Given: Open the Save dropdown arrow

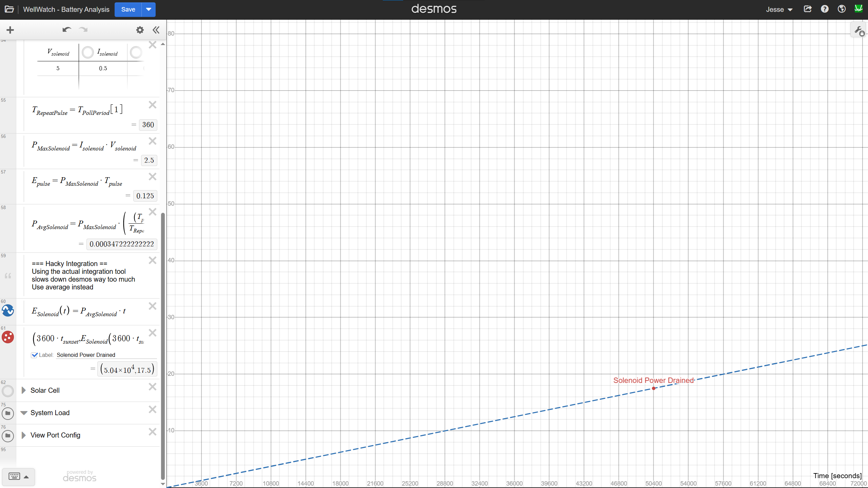Looking at the screenshot, I should tap(149, 9).
